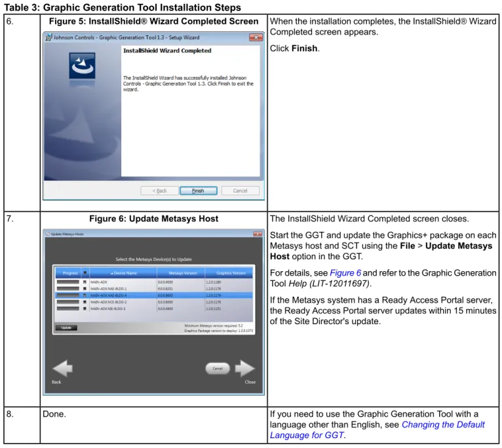Click the Back arrow in Update Metasys Hosts
Viewport: 502px width, 448px height.
(x=63, y=368)
